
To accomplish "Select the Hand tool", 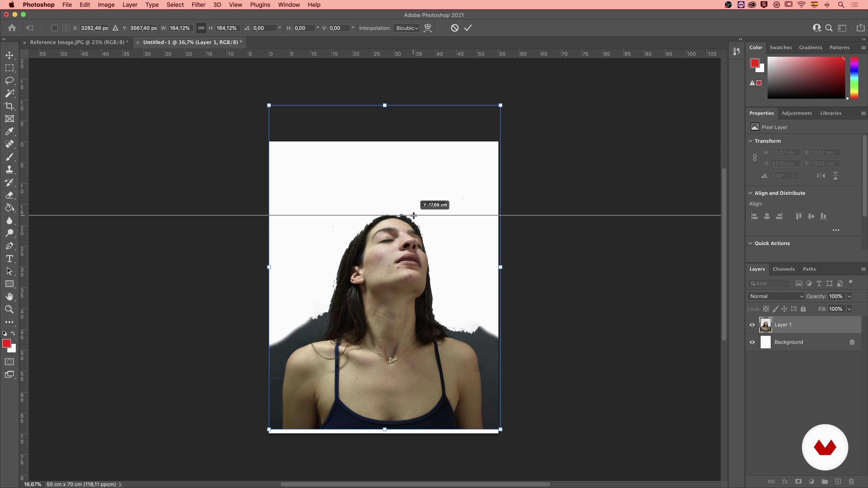I will 9,297.
